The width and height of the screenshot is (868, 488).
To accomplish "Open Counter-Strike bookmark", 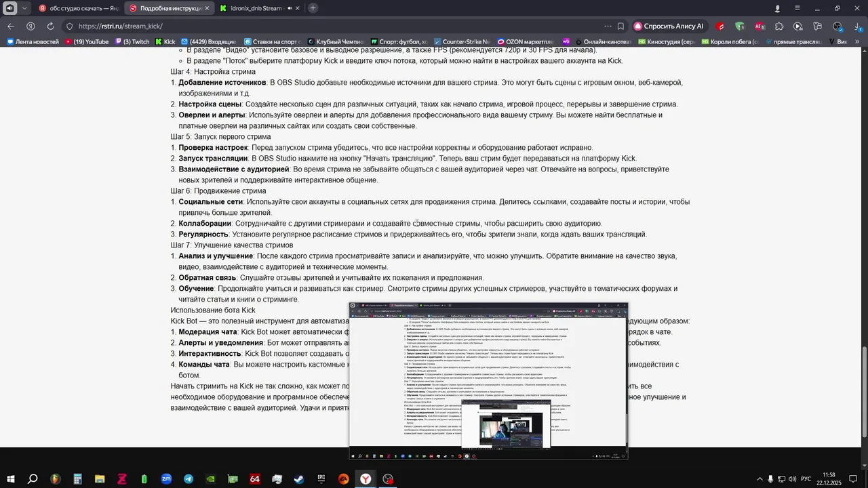I will (462, 42).
